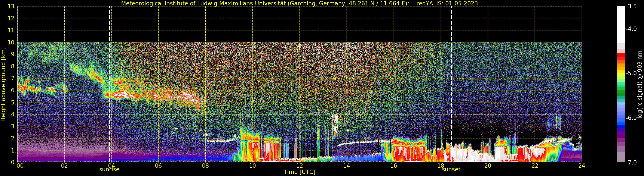
Task: Click the x-axis tick label '10'
Action: (252, 166)
